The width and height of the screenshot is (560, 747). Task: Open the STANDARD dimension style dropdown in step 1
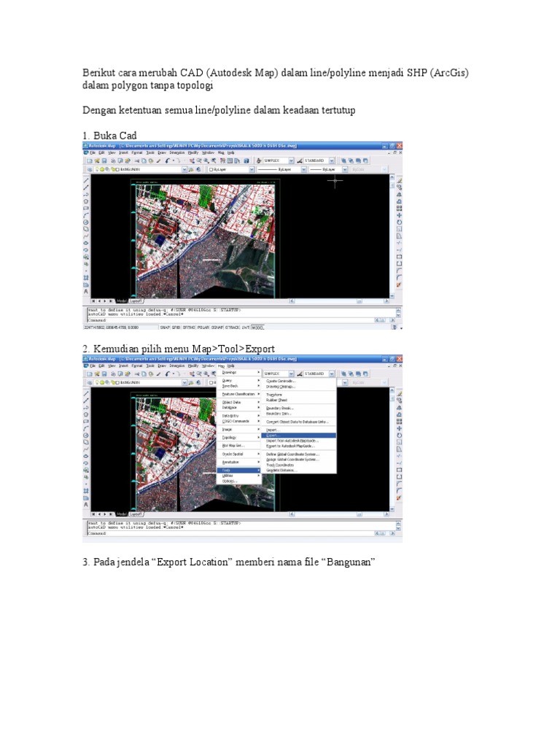tap(332, 161)
